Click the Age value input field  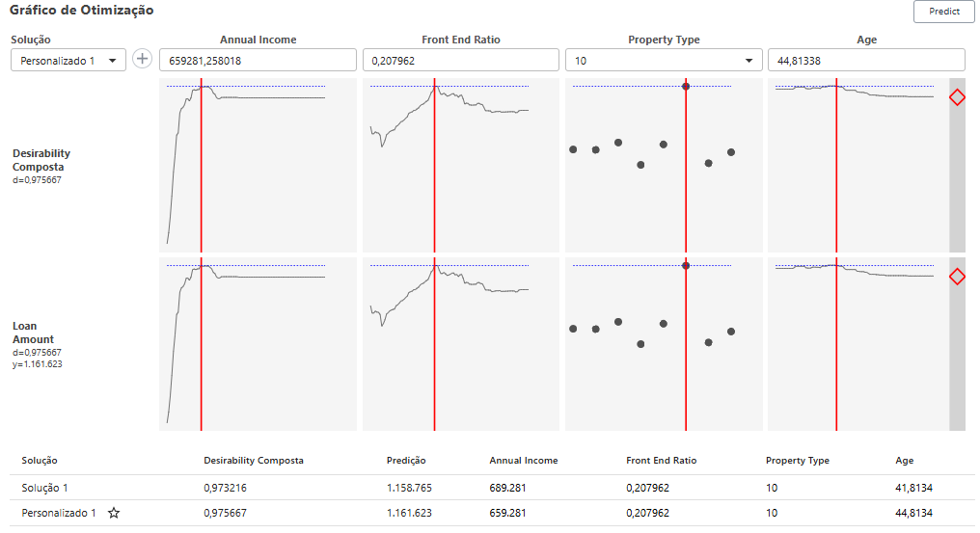point(865,60)
